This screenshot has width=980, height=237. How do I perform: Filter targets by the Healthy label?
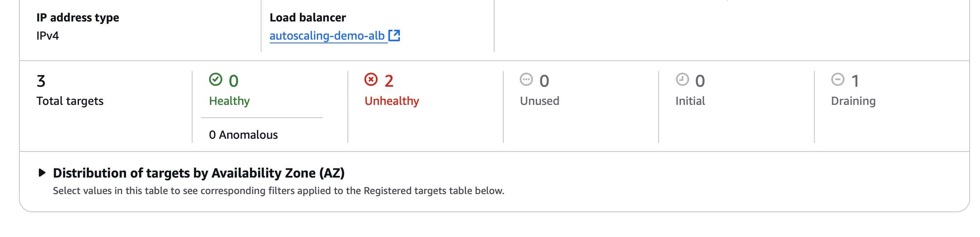[x=229, y=101]
